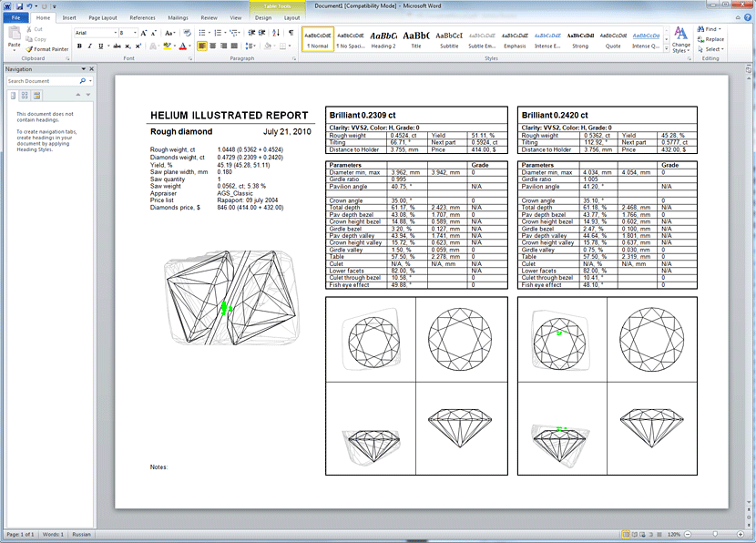Image resolution: width=756 pixels, height=543 pixels.
Task: Open Word Help icon
Action: tap(748, 17)
